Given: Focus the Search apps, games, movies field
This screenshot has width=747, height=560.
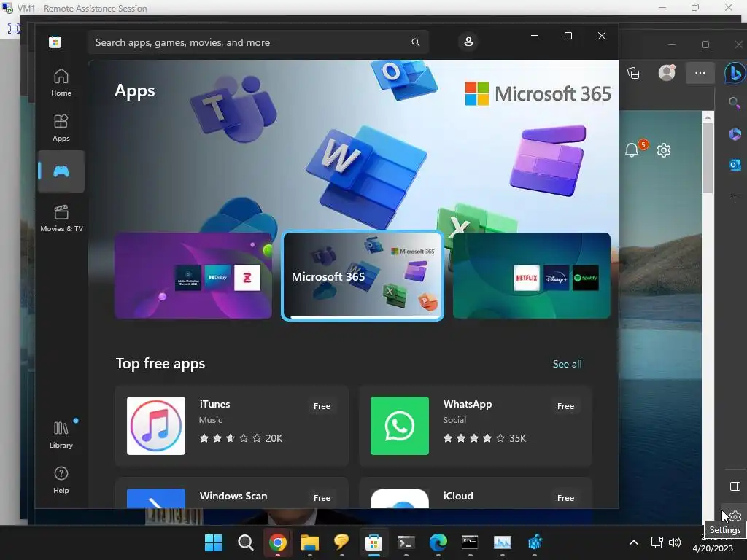Looking at the screenshot, I should click(x=258, y=42).
